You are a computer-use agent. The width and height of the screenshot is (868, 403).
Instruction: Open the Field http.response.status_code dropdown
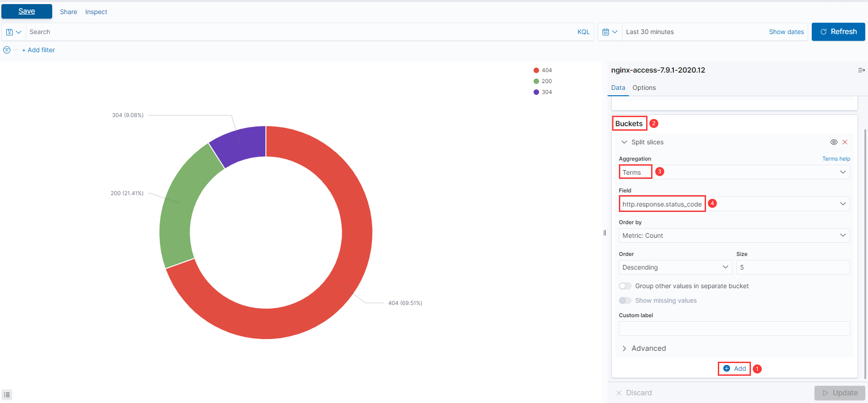coord(734,204)
